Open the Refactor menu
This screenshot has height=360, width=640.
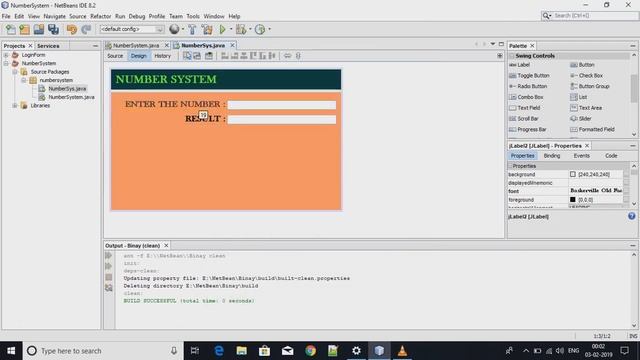[x=100, y=16]
